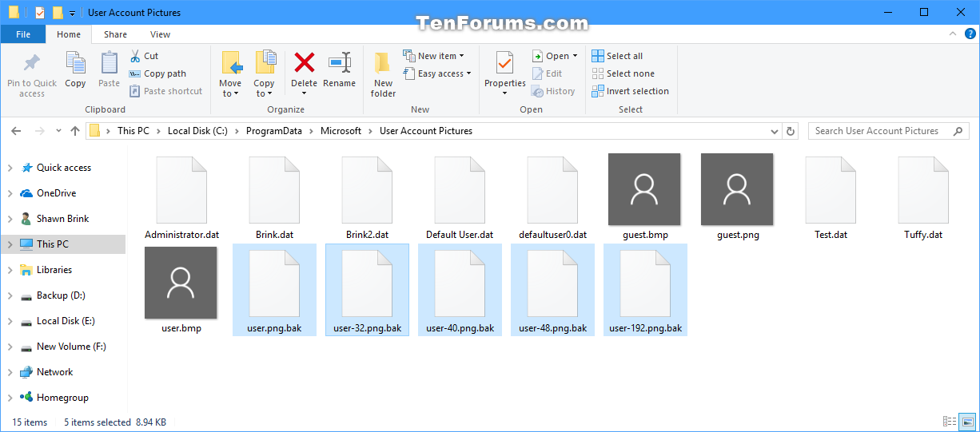
Task: Click the Search User Account Pictures box
Action: 888,131
